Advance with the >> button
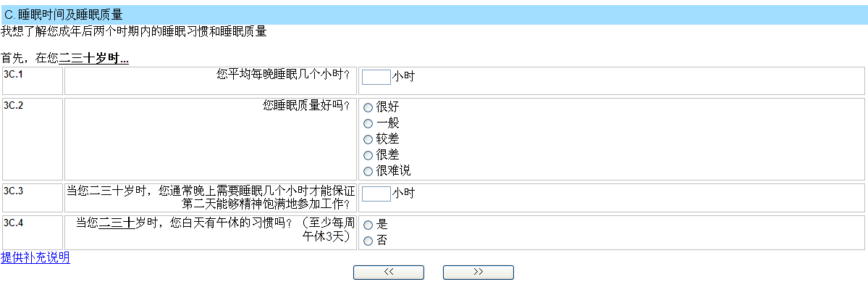This screenshot has width=868, height=282. tap(479, 272)
